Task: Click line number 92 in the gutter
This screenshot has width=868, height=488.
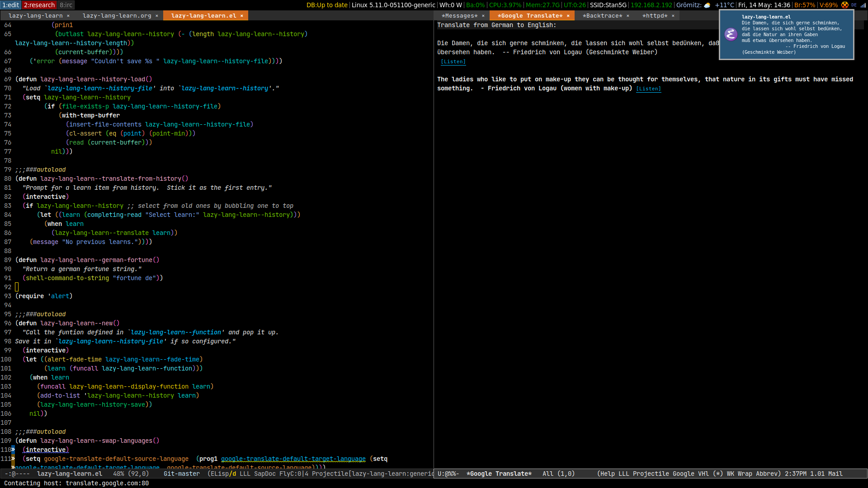Action: 8,287
